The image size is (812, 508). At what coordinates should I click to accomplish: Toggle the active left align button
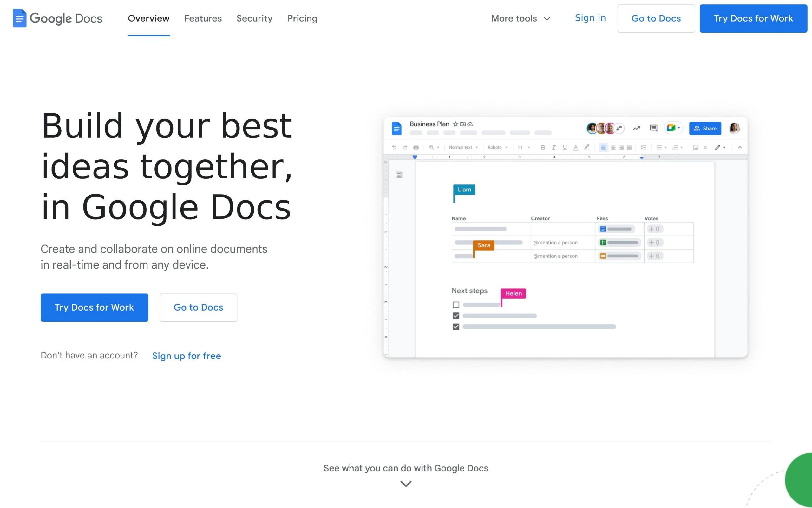point(603,147)
